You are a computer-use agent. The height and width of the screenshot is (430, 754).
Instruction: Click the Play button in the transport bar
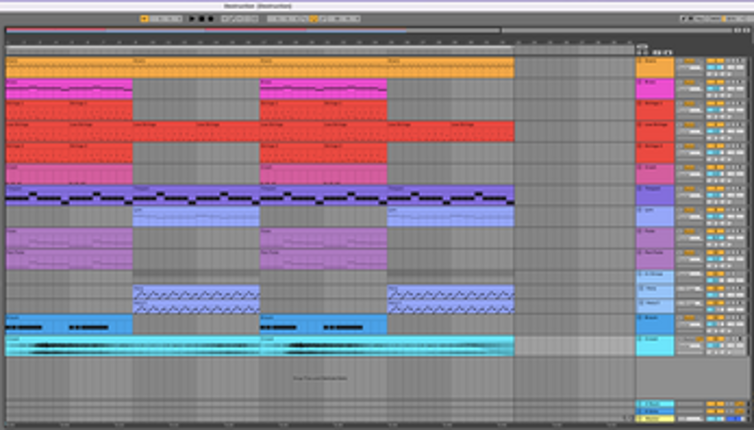tap(192, 18)
